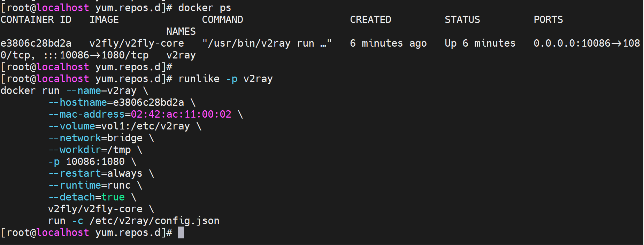644x245 pixels.
Task: Click the "runlike -p v2ray" command text
Action: [x=225, y=79]
